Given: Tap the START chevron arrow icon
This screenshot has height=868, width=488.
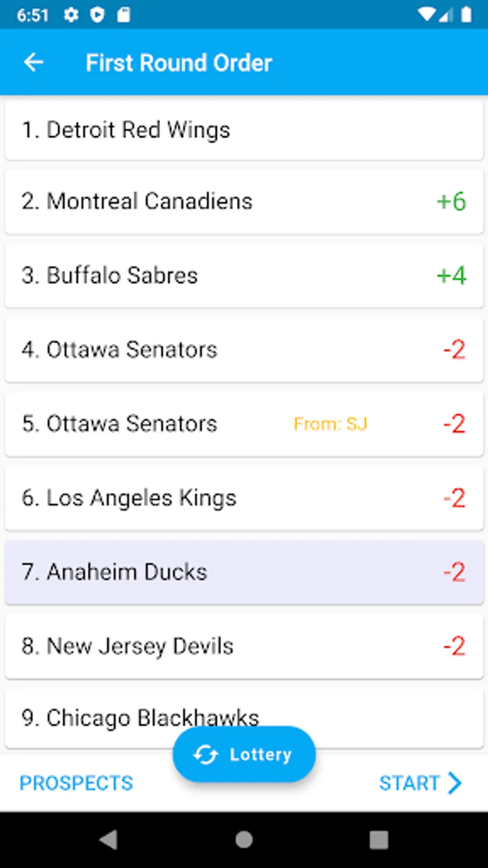Looking at the screenshot, I should (x=455, y=783).
